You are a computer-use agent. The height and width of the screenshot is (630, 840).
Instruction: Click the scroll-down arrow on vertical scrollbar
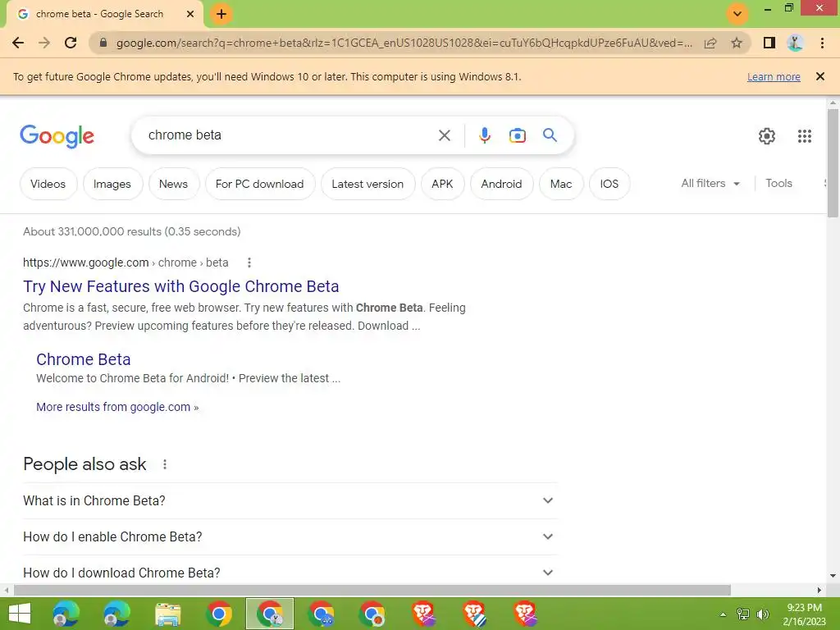coord(833,576)
